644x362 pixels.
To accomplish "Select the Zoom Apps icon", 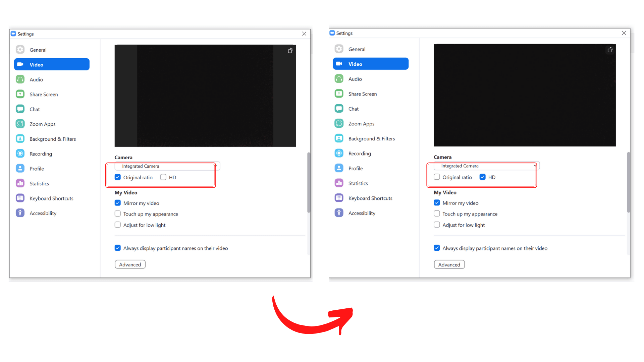I will 20,124.
